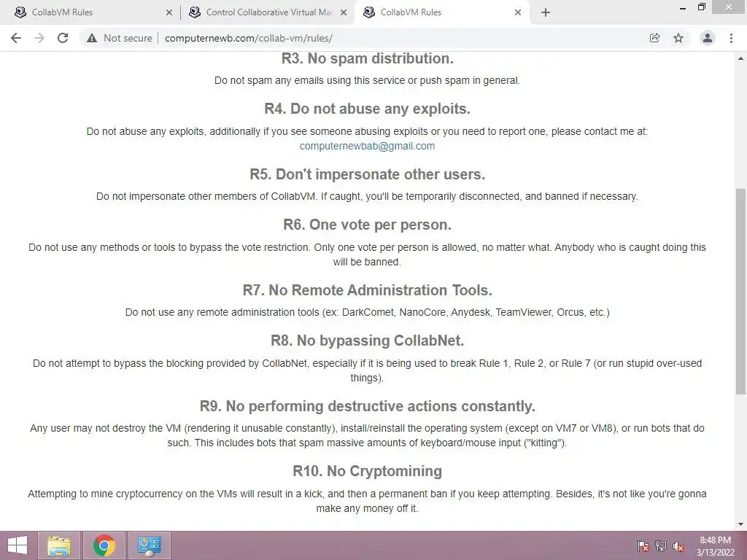
Task: Open the Chrome profile avatar
Action: [x=708, y=38]
